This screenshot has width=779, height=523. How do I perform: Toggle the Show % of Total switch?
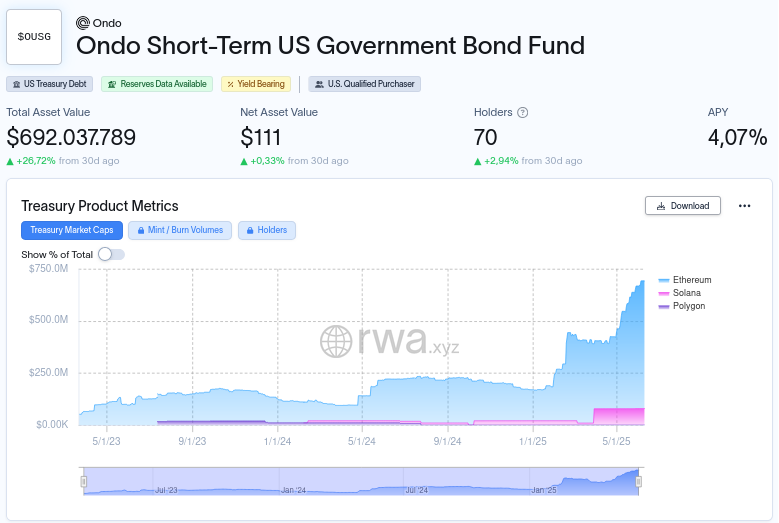point(110,255)
